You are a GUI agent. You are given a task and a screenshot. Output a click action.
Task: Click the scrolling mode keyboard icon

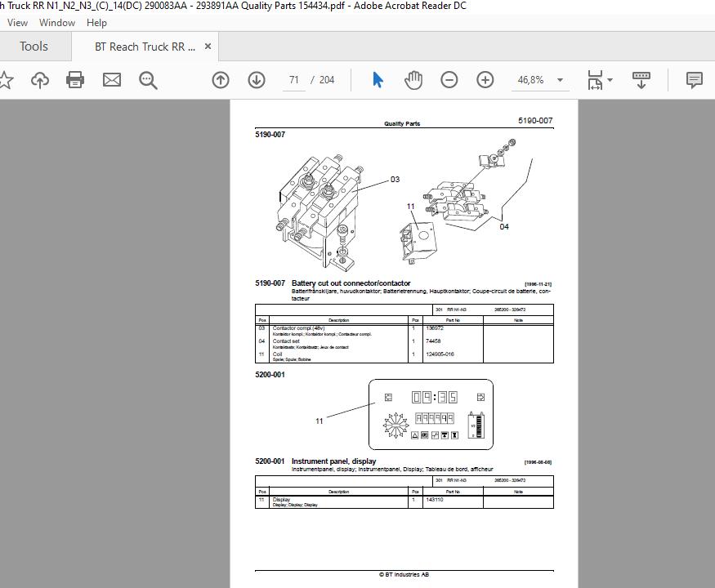coord(641,80)
